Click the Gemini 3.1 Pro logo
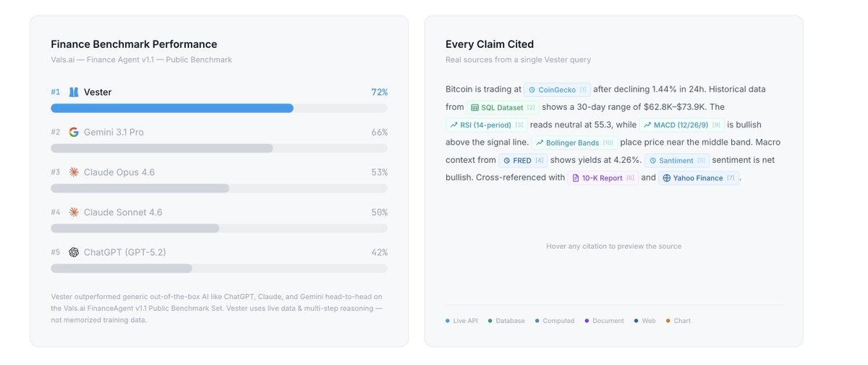 (x=74, y=133)
